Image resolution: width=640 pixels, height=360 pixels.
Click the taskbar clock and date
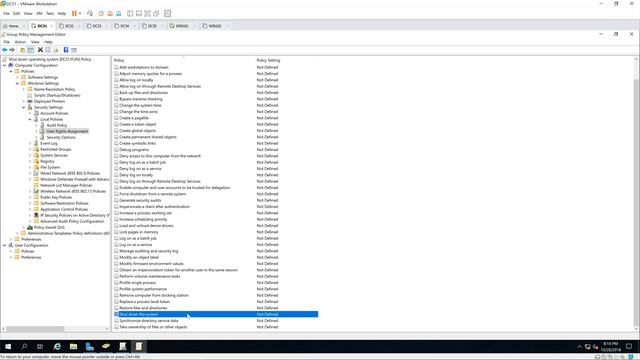click(x=611, y=347)
